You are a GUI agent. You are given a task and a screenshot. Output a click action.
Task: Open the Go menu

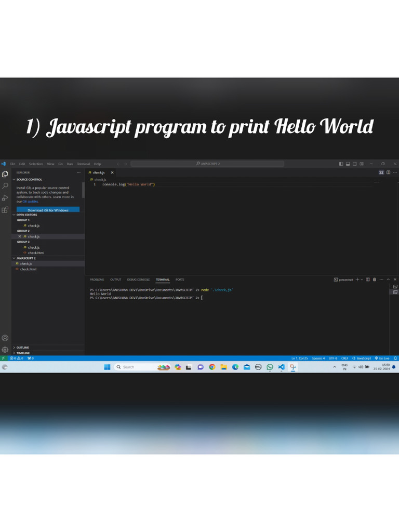[60, 164]
